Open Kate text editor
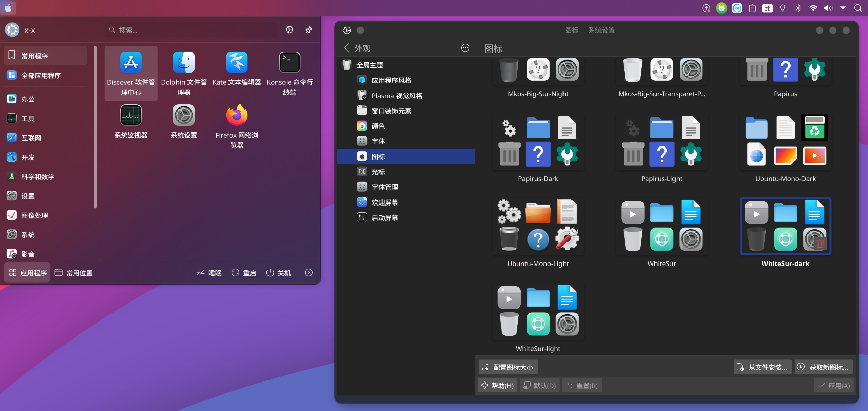Screen dimensions: 868x411 (x=237, y=73)
